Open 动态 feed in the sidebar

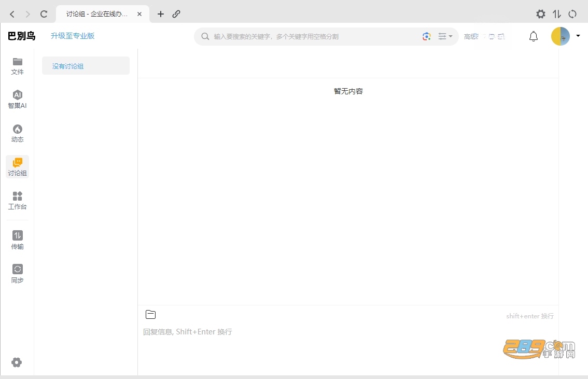point(17,133)
